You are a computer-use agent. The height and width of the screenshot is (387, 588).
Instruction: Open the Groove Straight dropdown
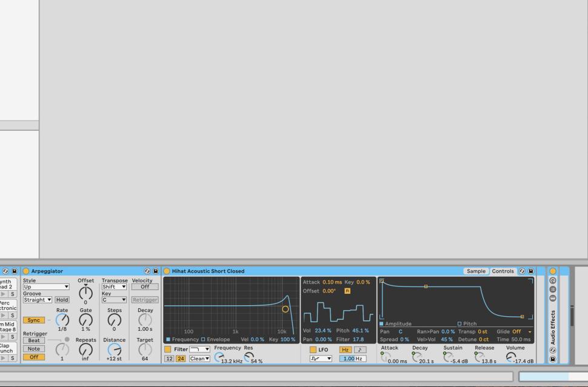[x=38, y=300]
